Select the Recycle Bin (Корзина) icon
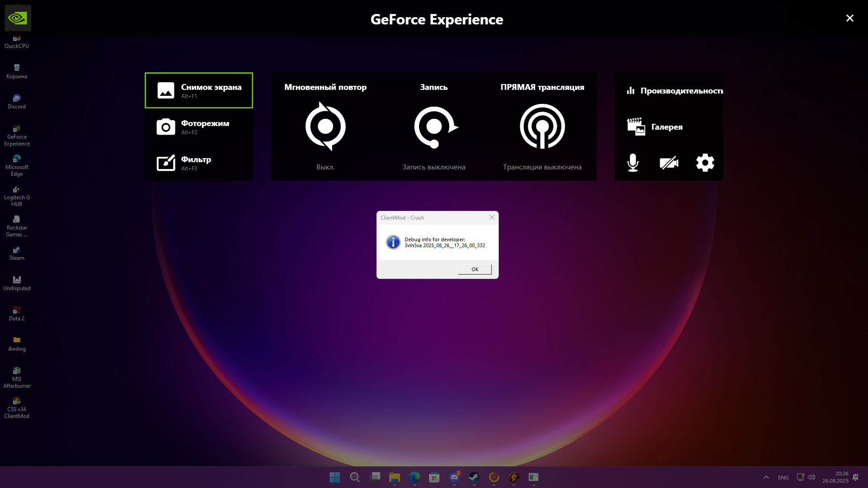The width and height of the screenshot is (868, 488). tap(17, 72)
